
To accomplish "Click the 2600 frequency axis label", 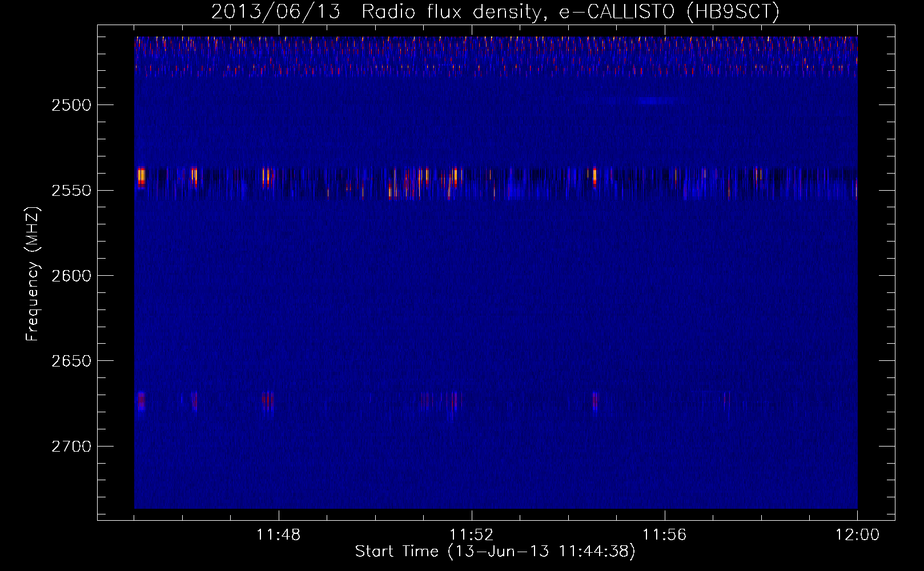I will (x=71, y=276).
